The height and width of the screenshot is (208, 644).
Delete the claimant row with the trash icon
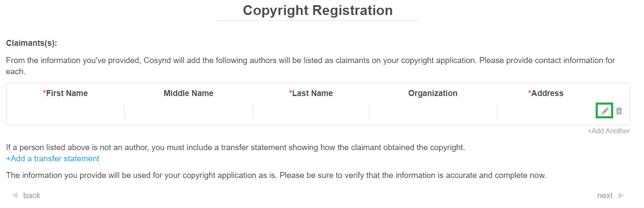[x=619, y=111]
